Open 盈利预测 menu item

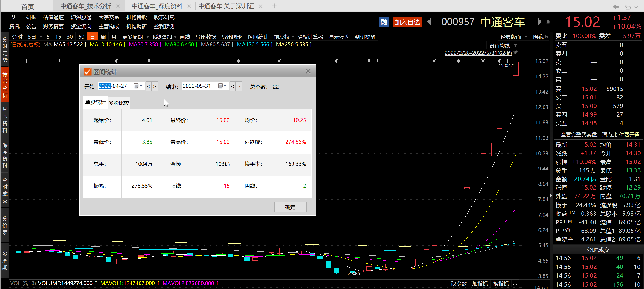[x=164, y=26]
